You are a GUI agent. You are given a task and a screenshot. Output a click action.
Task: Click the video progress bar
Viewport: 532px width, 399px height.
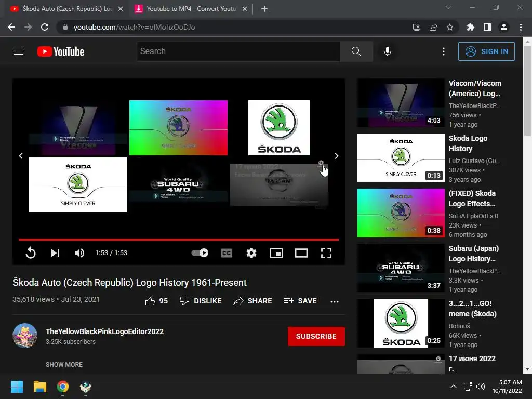[179, 240]
